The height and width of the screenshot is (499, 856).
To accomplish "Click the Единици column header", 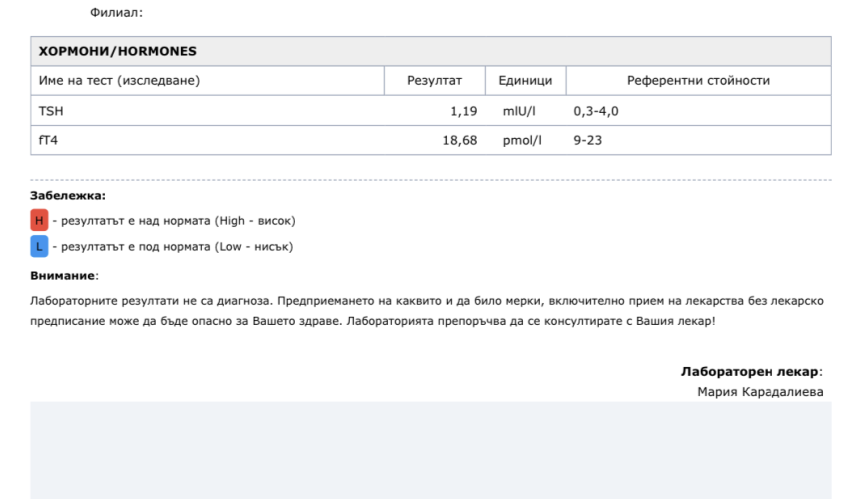I will (x=525, y=80).
